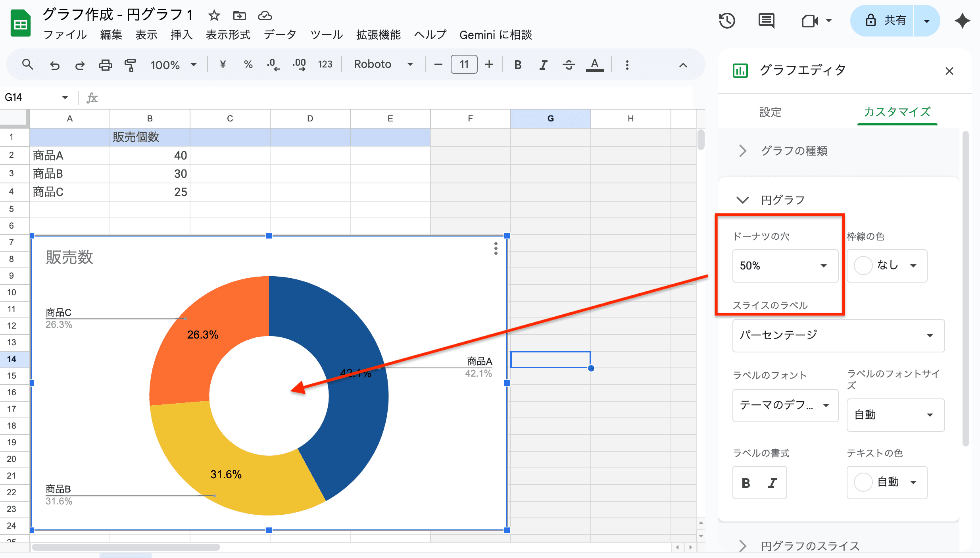980x558 pixels.
Task: Click the paint format roller icon
Action: pos(130,65)
